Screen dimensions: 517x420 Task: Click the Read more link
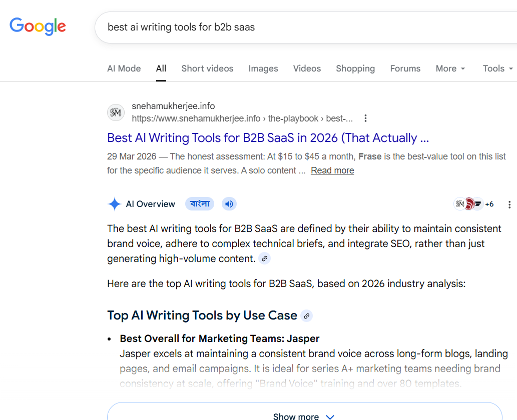[x=332, y=170]
